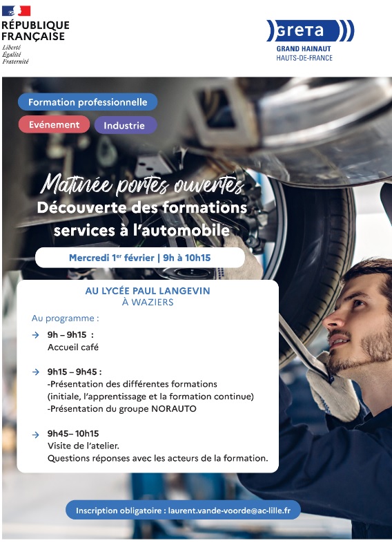392x543 pixels.
Task: Click the Matinée portes ouvertes title
Action: [143, 184]
